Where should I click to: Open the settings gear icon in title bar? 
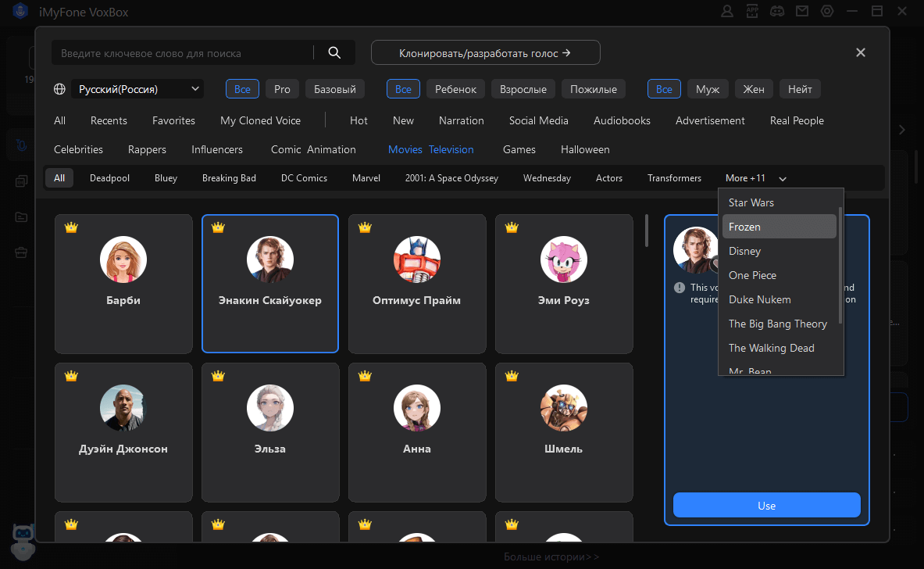click(827, 11)
